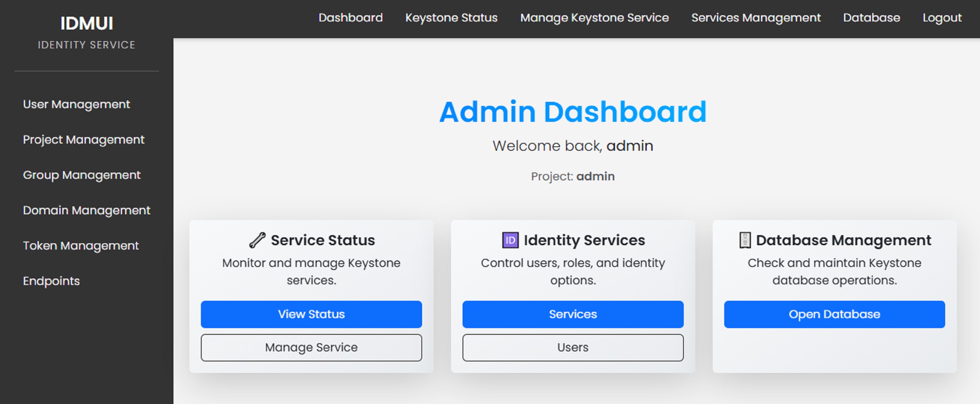Click the Admin Dashboard heading
The image size is (980, 404).
[x=573, y=112]
